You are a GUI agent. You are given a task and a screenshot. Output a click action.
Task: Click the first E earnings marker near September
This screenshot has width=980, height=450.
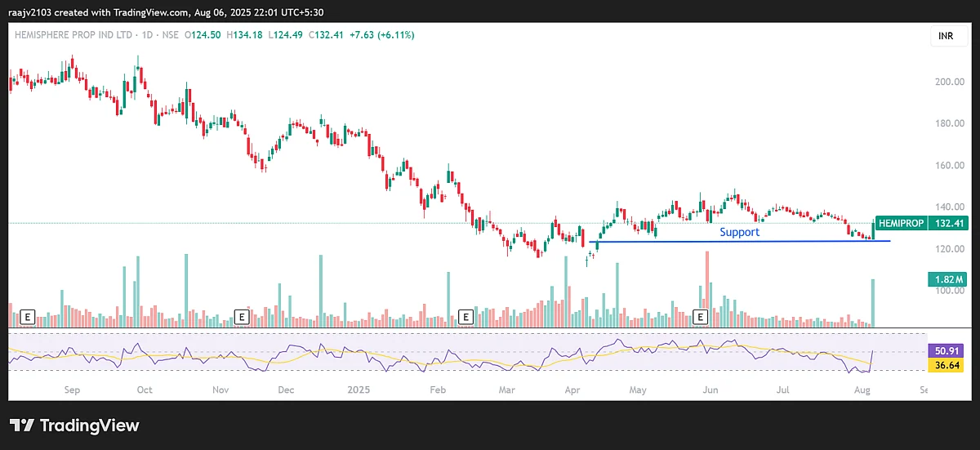pos(28,315)
